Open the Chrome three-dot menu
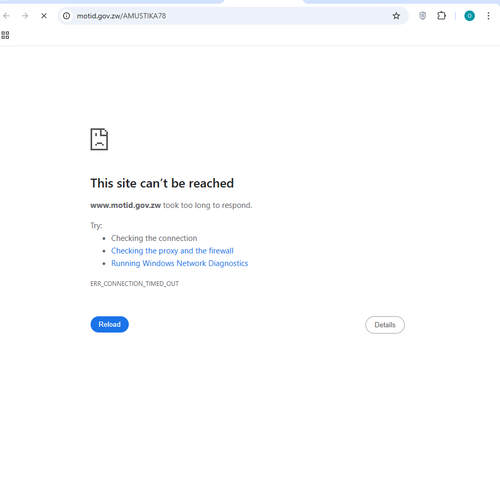500x486 pixels. tap(488, 16)
